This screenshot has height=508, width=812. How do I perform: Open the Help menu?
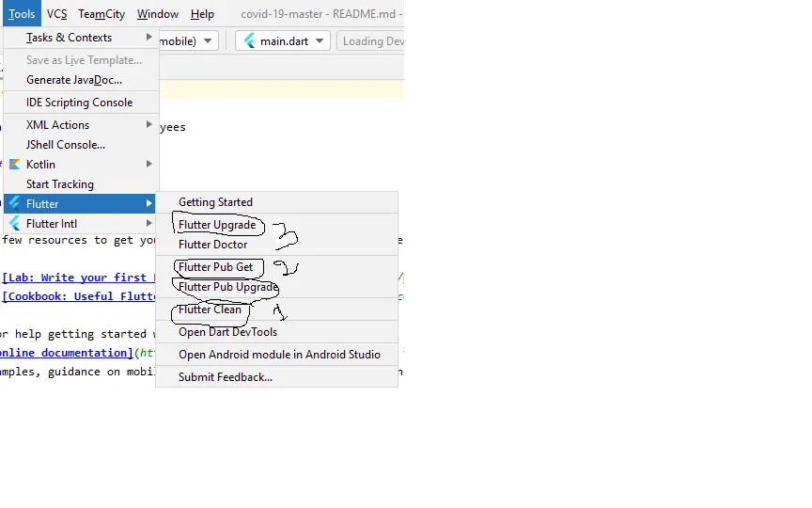point(202,14)
